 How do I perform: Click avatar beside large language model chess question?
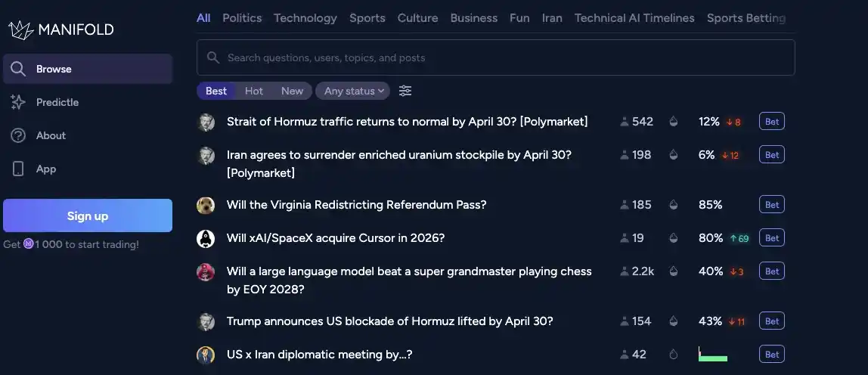coord(206,271)
